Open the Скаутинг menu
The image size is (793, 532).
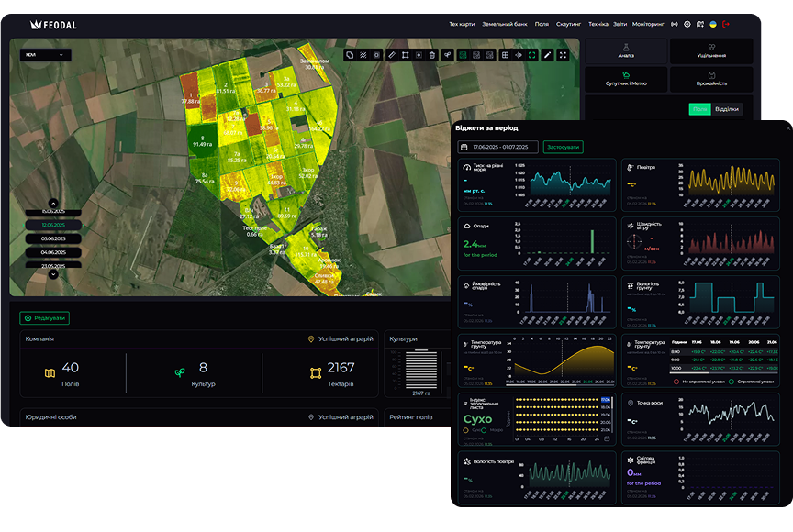pos(569,24)
